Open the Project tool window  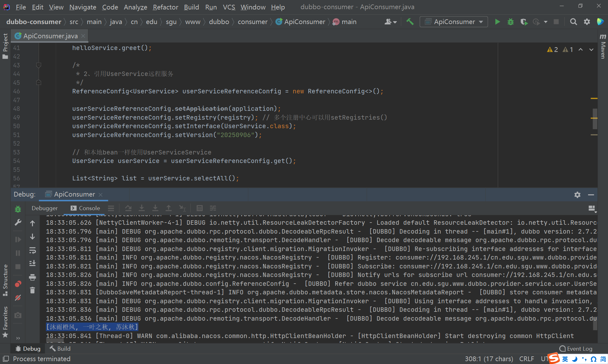pyautogui.click(x=5, y=46)
